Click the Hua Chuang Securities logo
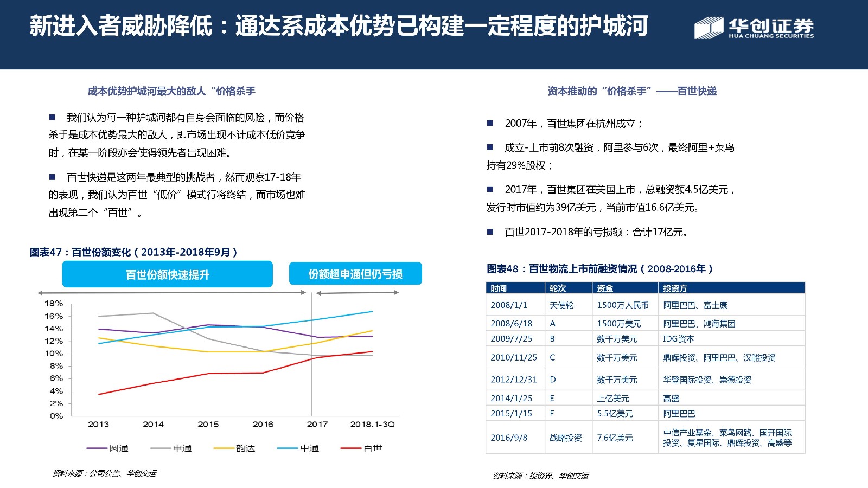 point(754,28)
